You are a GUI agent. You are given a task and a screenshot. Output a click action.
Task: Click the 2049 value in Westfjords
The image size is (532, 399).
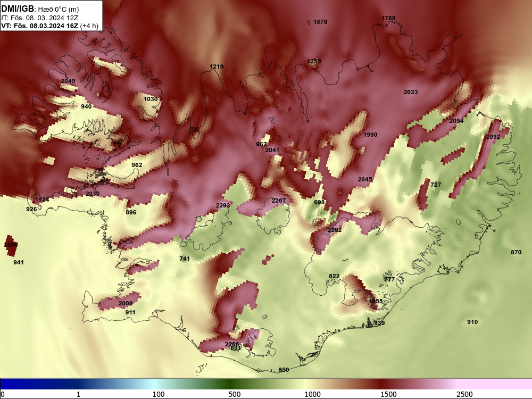(68, 81)
